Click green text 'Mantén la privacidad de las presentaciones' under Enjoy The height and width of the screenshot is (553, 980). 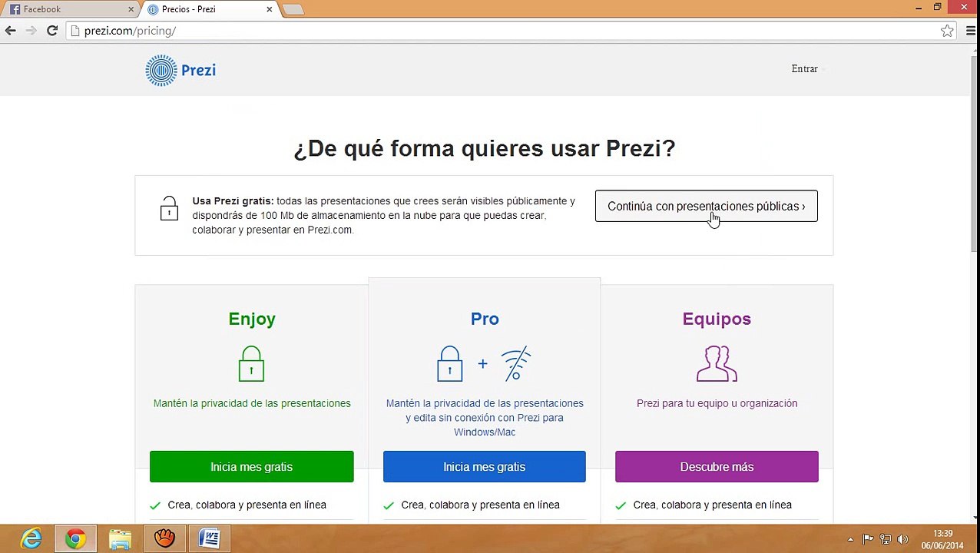[x=252, y=403]
